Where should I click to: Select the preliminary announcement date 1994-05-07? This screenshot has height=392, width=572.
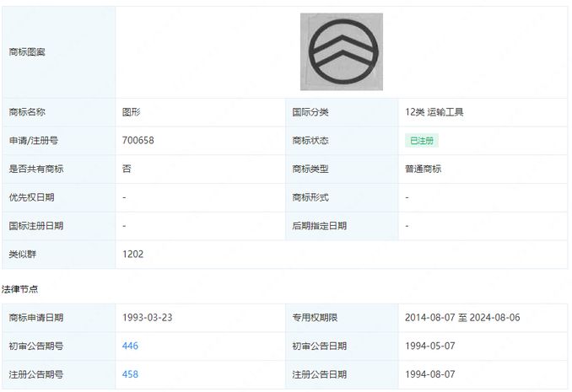(x=432, y=346)
